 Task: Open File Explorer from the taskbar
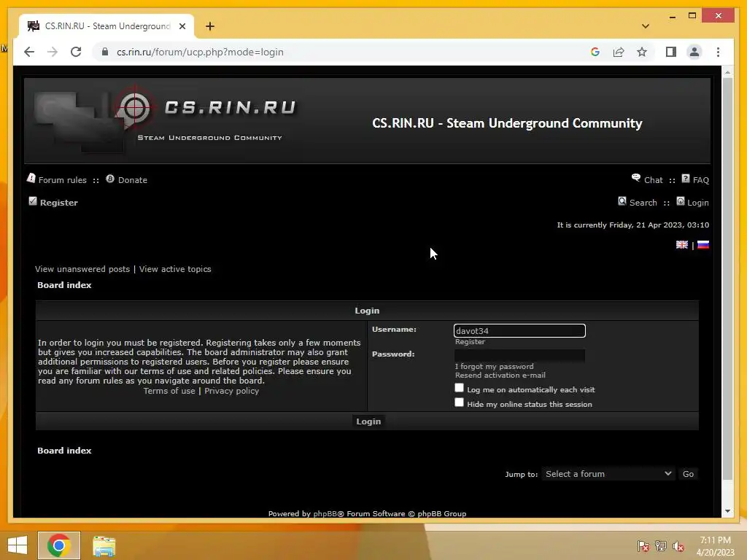pos(104,545)
